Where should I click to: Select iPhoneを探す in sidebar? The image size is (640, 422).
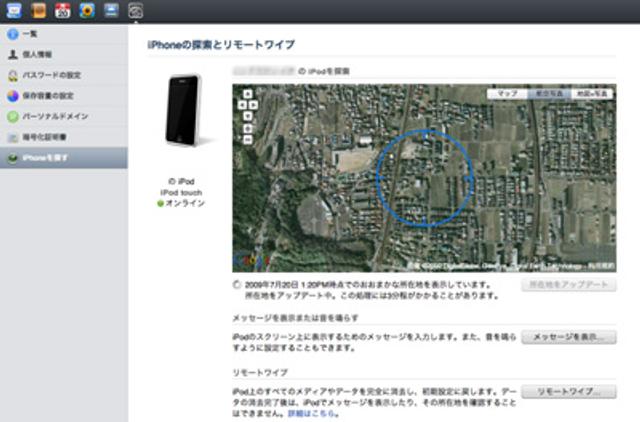(64, 158)
